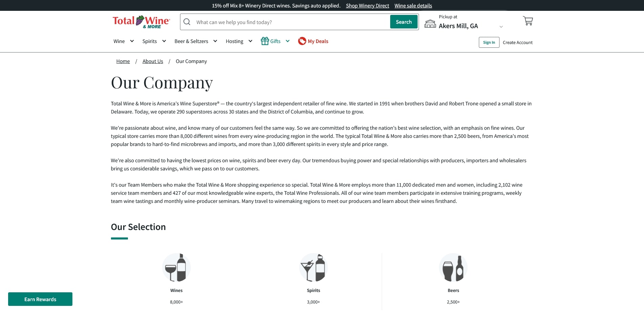Click the Wines glass and bottle icon

(176, 267)
